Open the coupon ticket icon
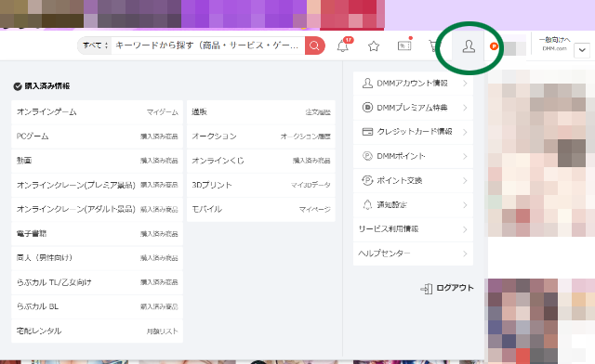 coord(404,45)
